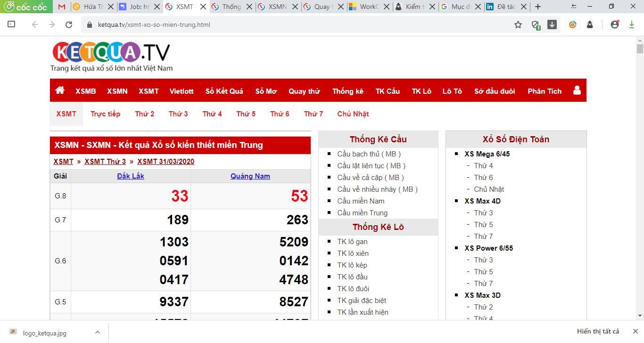644x343 pixels.
Task: Reload the current page
Action: coord(69,24)
